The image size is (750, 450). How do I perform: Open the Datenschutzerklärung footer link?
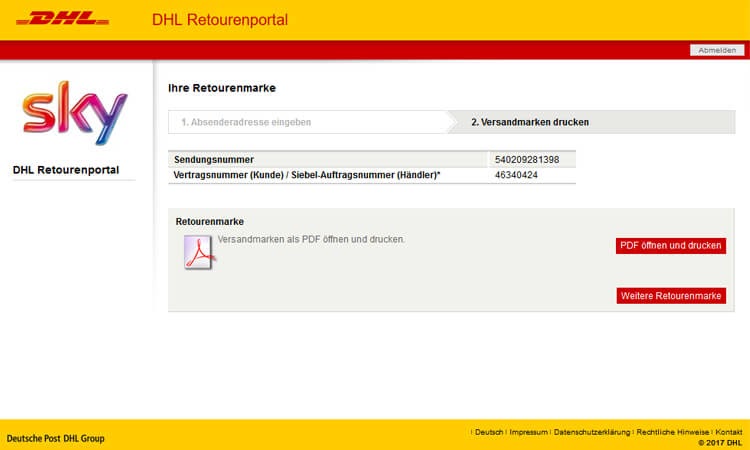click(x=592, y=432)
